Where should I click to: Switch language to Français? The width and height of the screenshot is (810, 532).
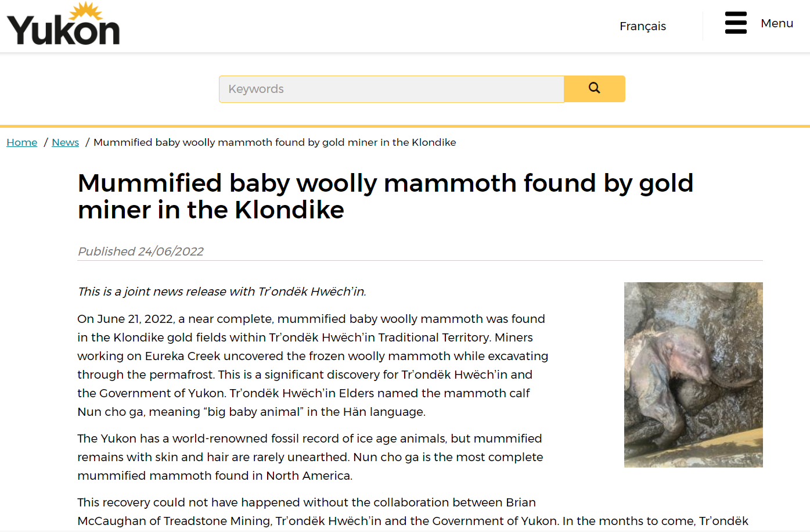(643, 26)
